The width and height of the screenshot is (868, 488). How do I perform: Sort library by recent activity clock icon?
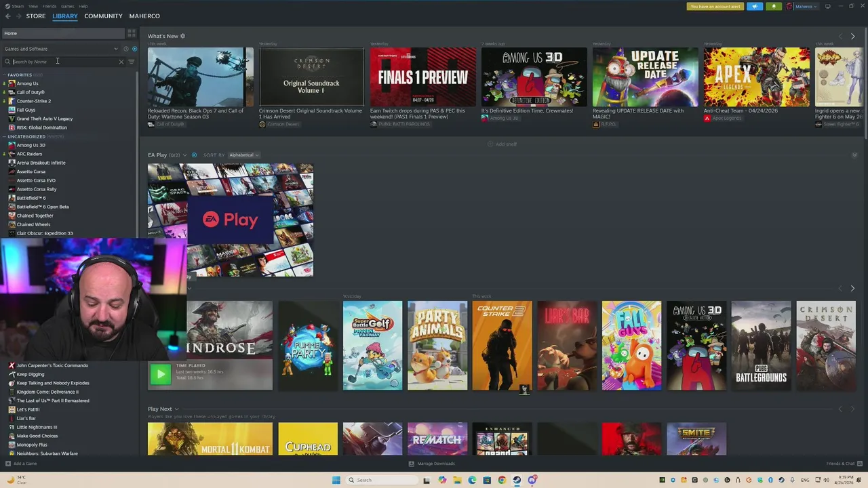[x=126, y=49]
